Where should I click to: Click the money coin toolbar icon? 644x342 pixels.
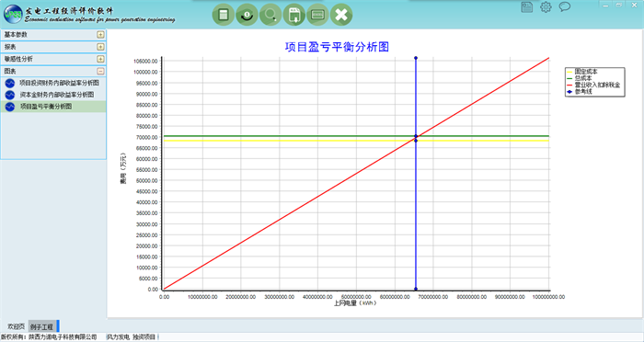pos(247,15)
